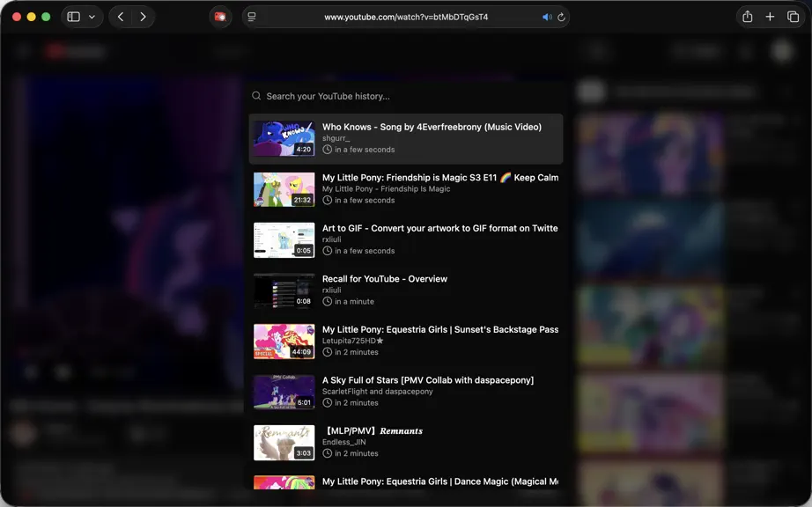812x507 pixels.
Task: Click the clock icon on the Remnants row
Action: (x=327, y=453)
